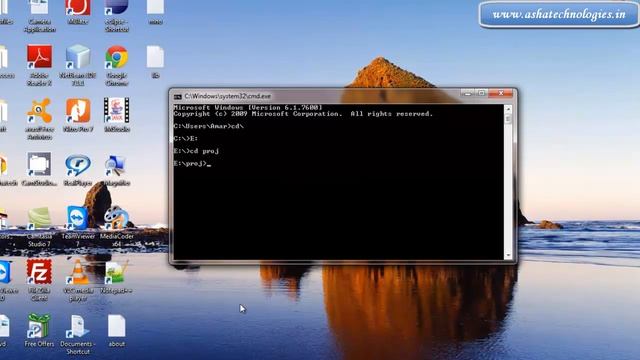
Task: Maximize the cmd.exe command window
Action: pyautogui.click(x=481, y=93)
